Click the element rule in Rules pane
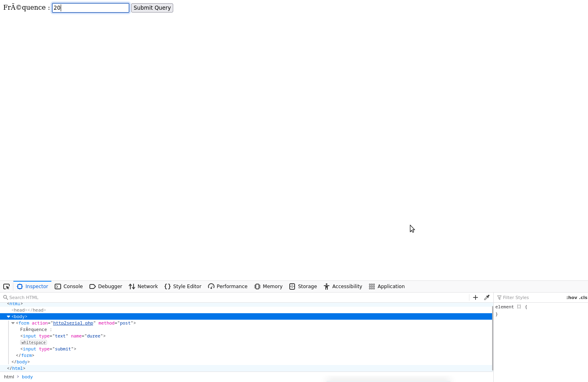This screenshot has width=588, height=382. [x=504, y=307]
